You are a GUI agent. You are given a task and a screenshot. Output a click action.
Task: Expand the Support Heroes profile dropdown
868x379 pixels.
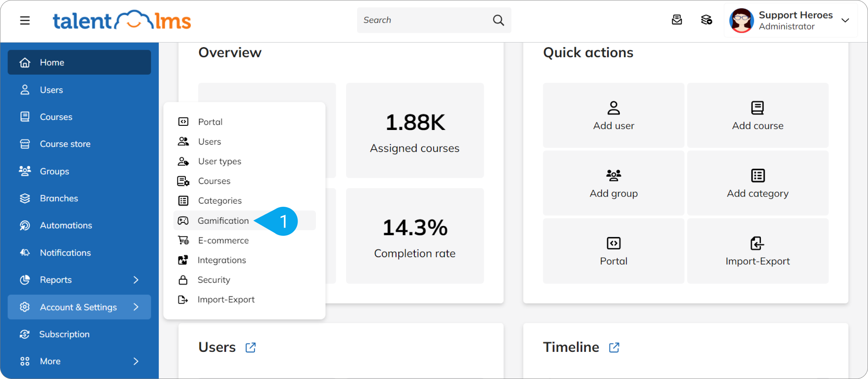pos(845,20)
